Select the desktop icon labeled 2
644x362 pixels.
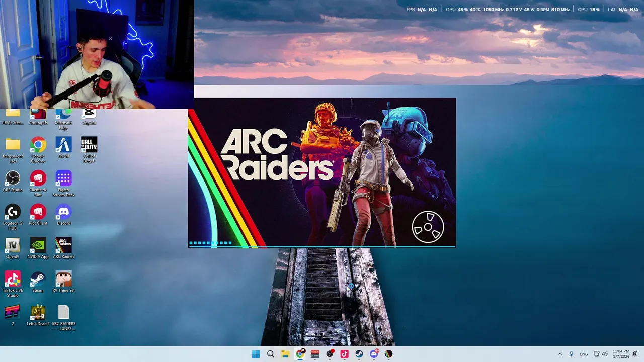point(13,315)
